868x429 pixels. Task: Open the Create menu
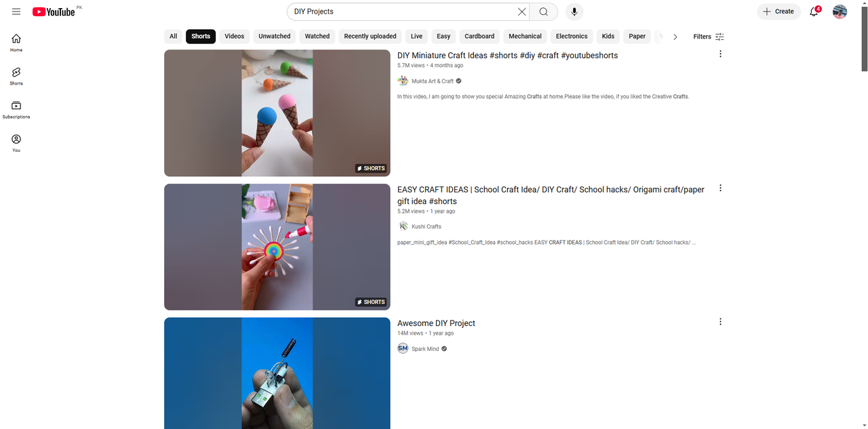point(778,12)
